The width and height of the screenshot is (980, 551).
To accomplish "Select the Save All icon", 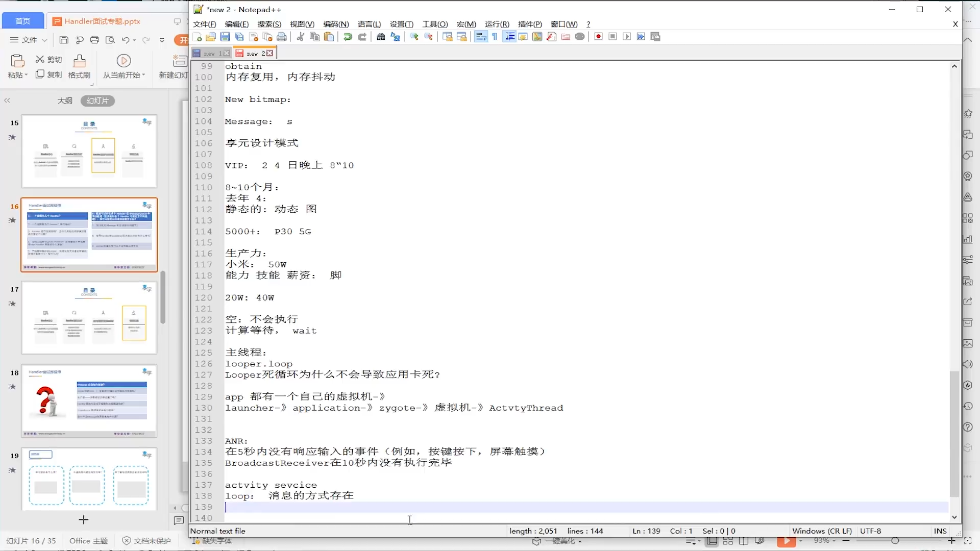I will [x=239, y=37].
